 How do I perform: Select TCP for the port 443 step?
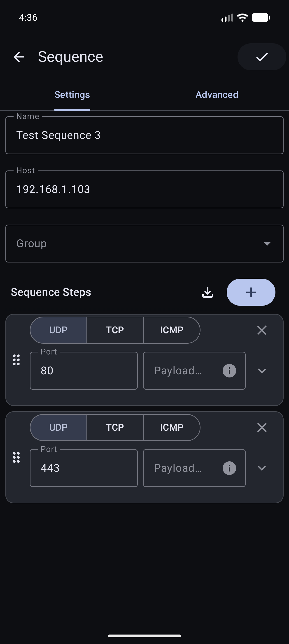pyautogui.click(x=115, y=428)
